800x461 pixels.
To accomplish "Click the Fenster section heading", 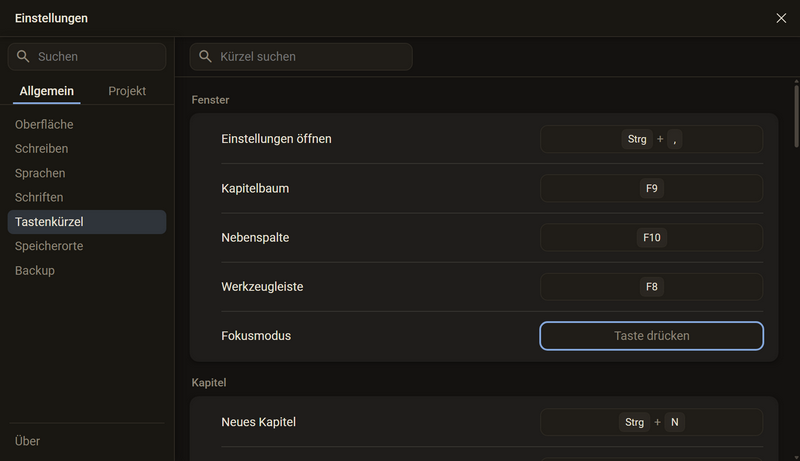I will pyautogui.click(x=210, y=100).
